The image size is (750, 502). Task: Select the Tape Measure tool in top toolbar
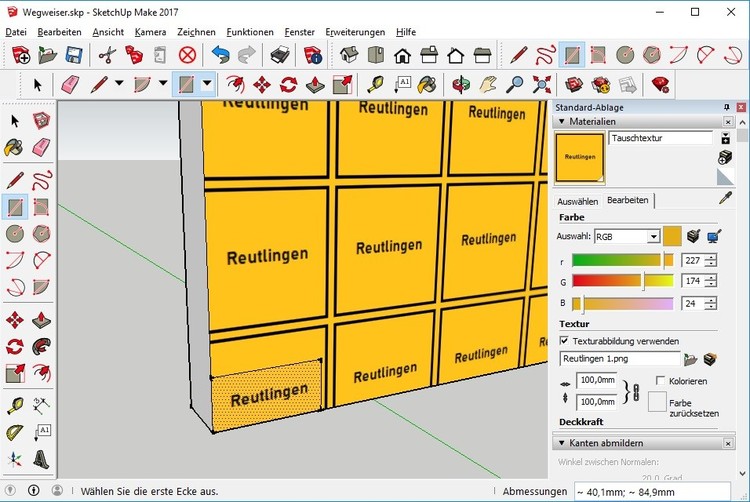(375, 85)
